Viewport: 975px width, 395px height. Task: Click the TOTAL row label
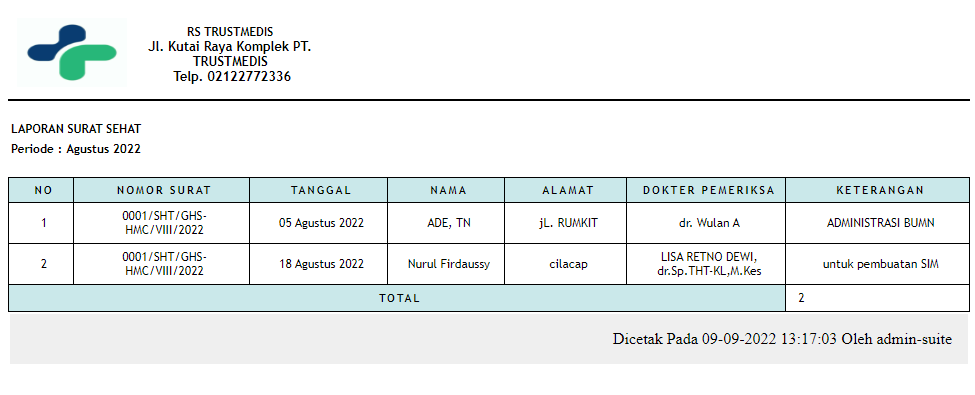click(397, 298)
